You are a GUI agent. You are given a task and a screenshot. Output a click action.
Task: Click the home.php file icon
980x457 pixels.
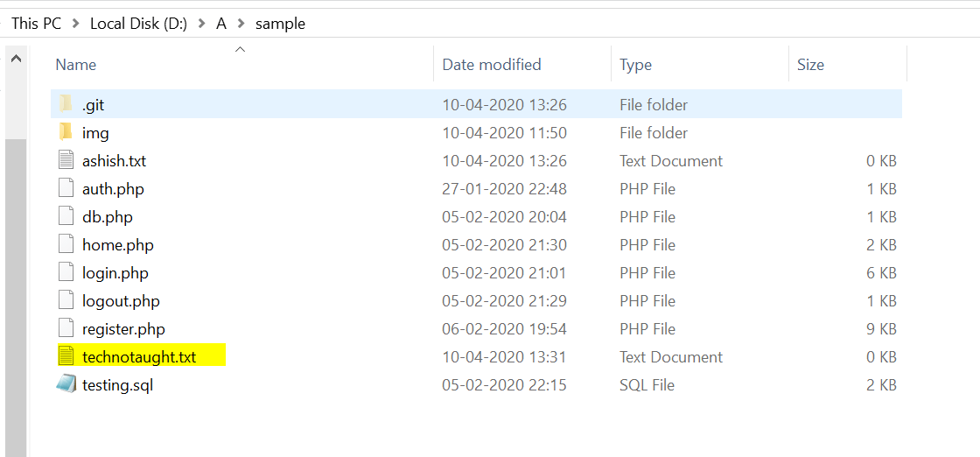pyautogui.click(x=66, y=245)
